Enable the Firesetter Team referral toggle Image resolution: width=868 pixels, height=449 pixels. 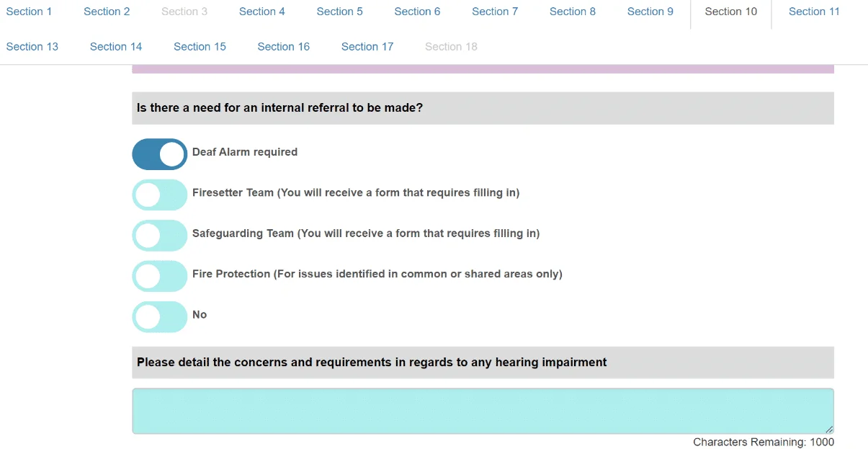pos(159,195)
